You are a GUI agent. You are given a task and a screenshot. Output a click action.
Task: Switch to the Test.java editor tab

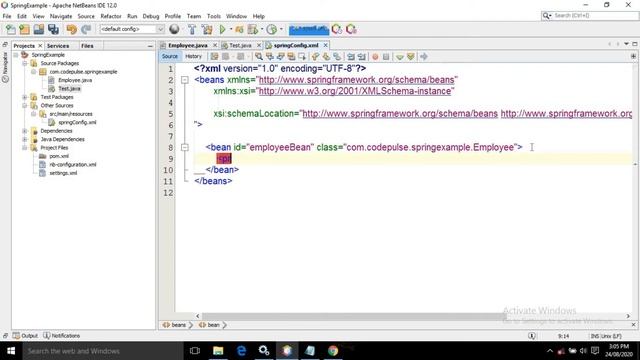240,45
